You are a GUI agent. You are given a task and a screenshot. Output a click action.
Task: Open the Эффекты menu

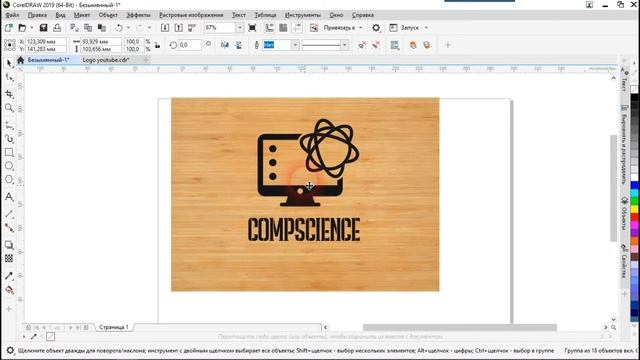138,15
